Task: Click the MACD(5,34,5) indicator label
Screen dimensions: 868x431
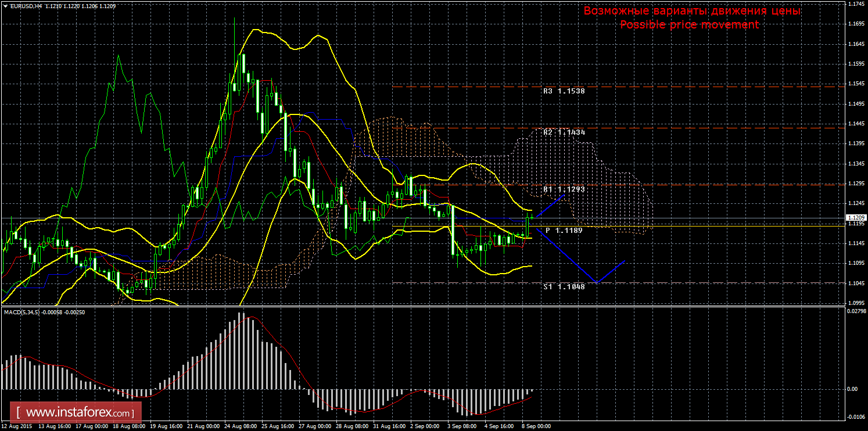Action: click(21, 313)
